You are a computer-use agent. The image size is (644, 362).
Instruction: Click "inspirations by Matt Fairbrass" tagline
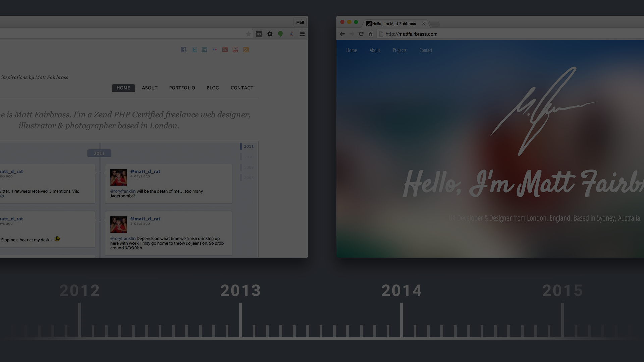pyautogui.click(x=35, y=77)
